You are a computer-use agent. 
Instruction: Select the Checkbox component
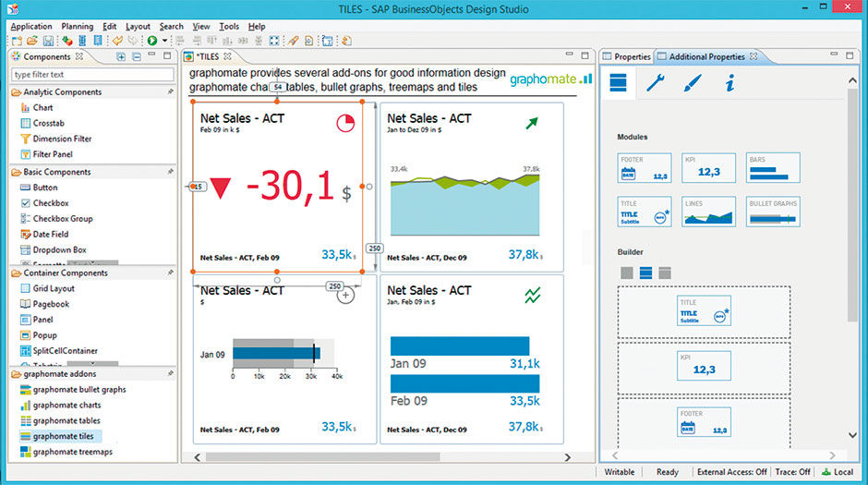[44, 203]
